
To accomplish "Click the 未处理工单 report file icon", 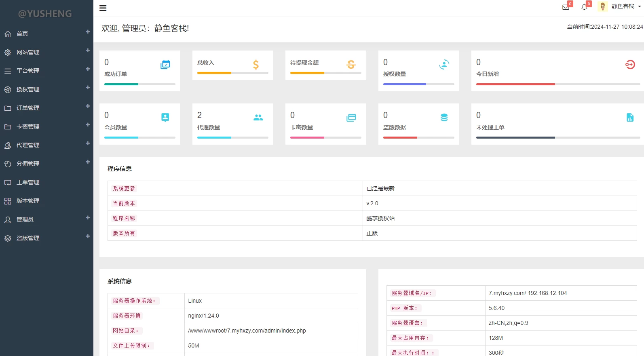I will 630,118.
